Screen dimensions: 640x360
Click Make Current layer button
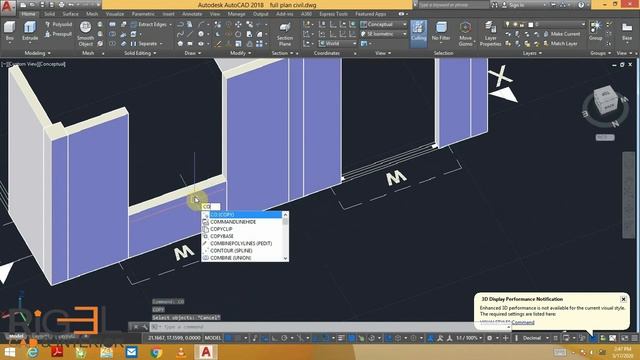pos(562,34)
